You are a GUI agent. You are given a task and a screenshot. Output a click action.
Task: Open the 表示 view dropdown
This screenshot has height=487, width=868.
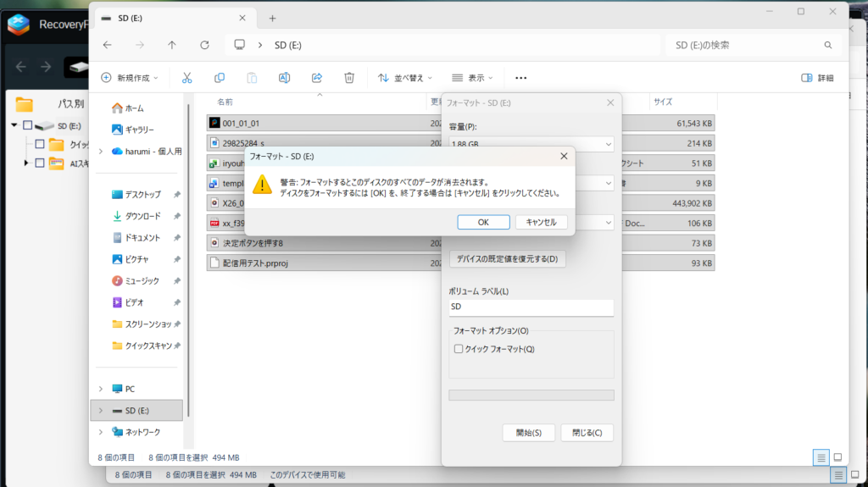pos(473,78)
